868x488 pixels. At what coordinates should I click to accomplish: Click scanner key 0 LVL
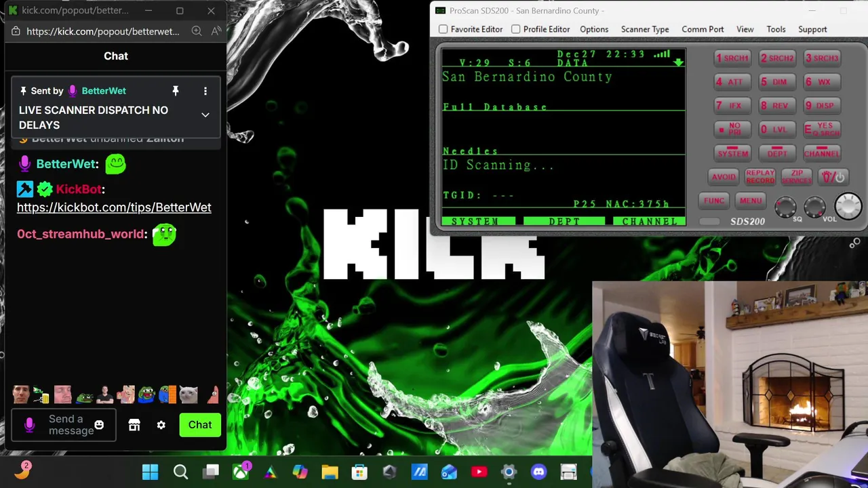coord(777,129)
